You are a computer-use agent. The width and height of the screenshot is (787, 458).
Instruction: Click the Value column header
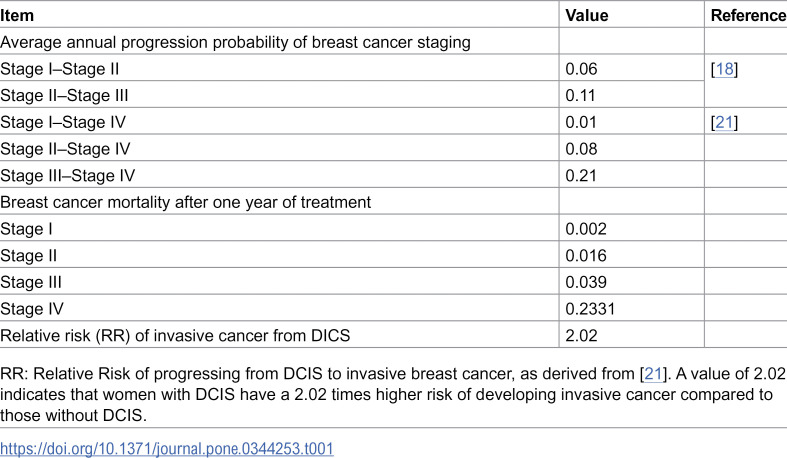(x=587, y=16)
